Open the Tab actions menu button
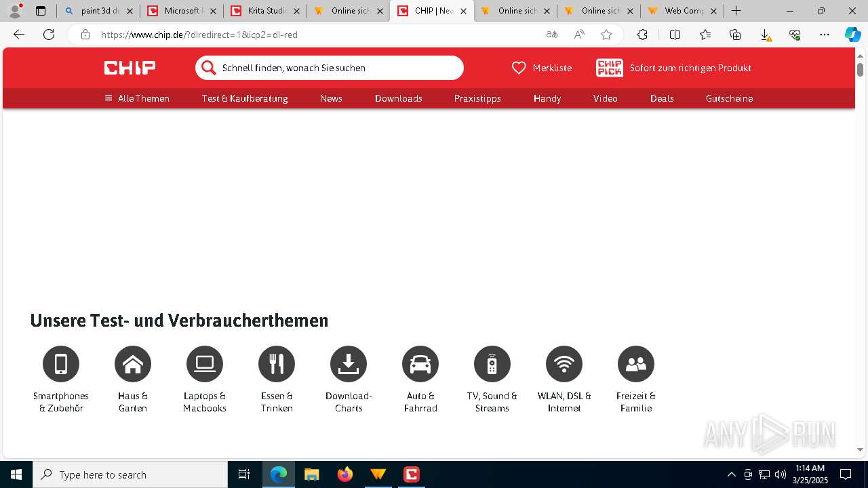 (x=41, y=11)
